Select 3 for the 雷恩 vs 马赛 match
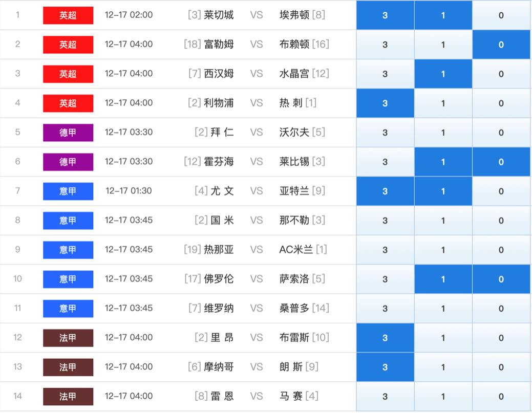532x413 pixels. (385, 397)
